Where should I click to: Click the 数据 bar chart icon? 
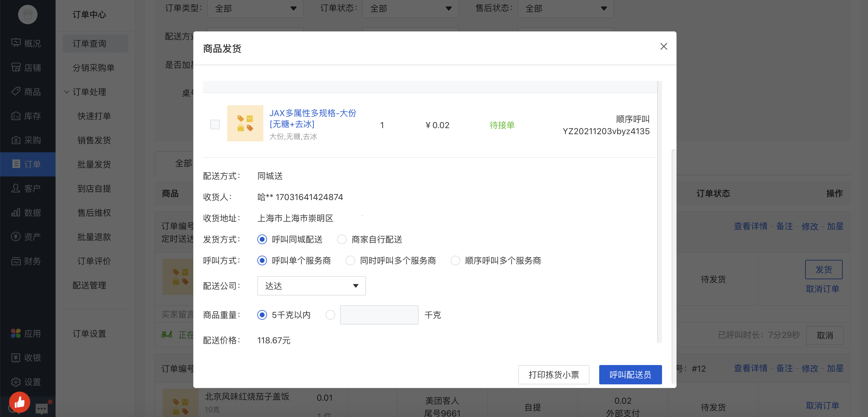pyautogui.click(x=16, y=213)
